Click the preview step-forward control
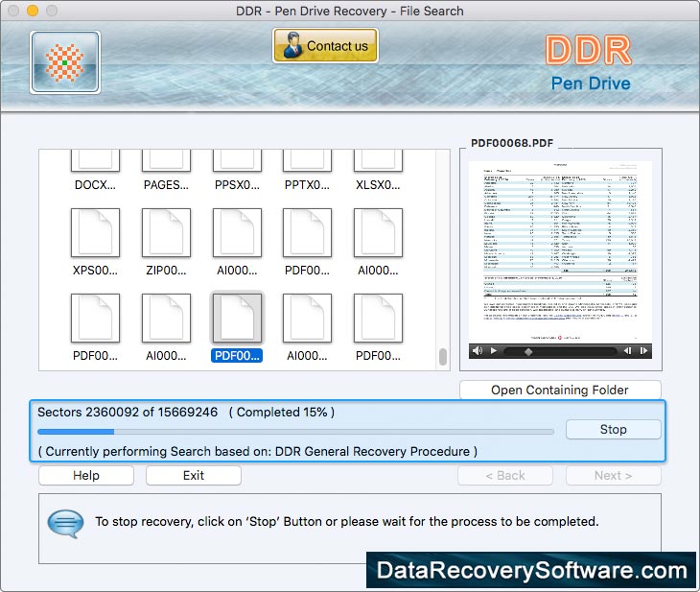The image size is (700, 592). 643,351
